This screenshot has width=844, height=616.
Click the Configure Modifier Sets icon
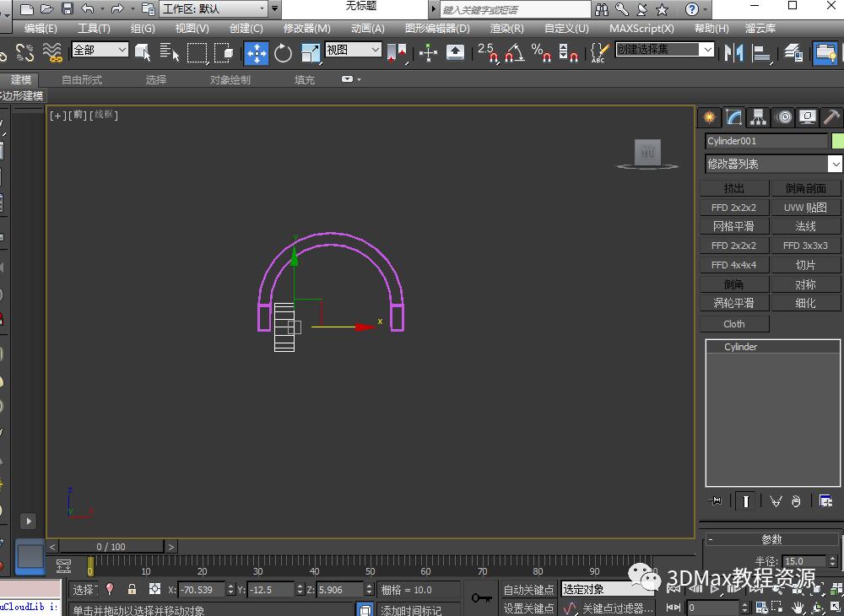825,501
